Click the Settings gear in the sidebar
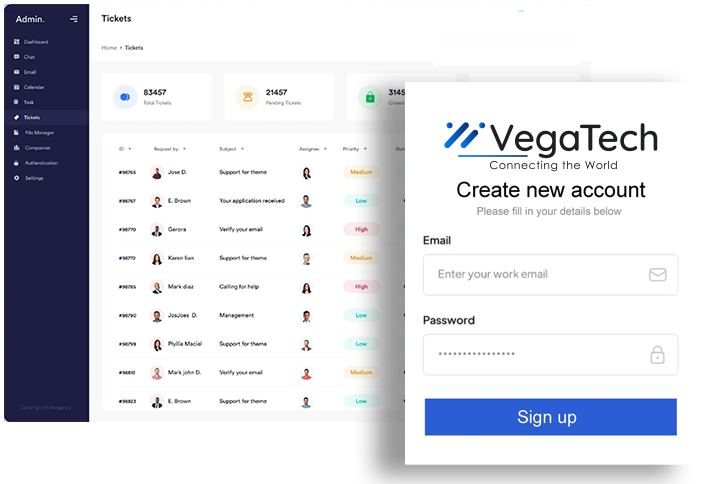Image resolution: width=703 pixels, height=484 pixels. pyautogui.click(x=17, y=178)
